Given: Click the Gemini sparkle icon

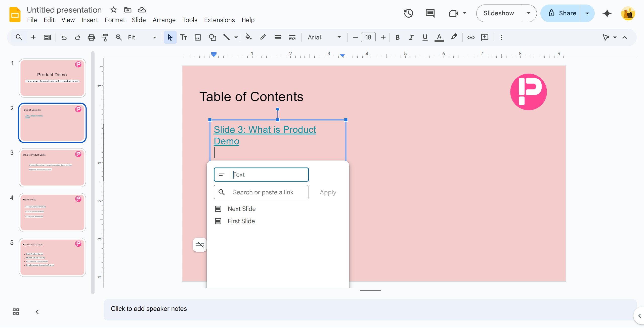Looking at the screenshot, I should point(607,13).
